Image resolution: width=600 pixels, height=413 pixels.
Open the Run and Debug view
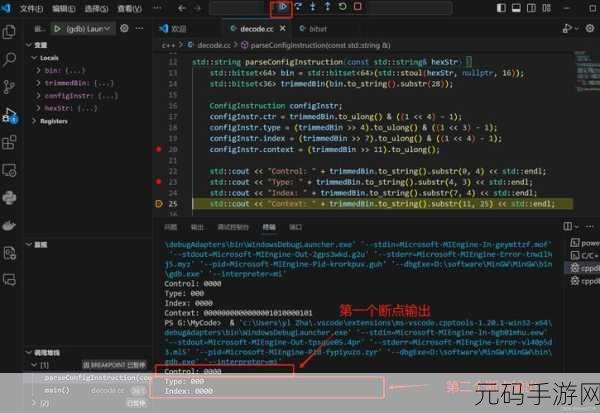[x=9, y=115]
